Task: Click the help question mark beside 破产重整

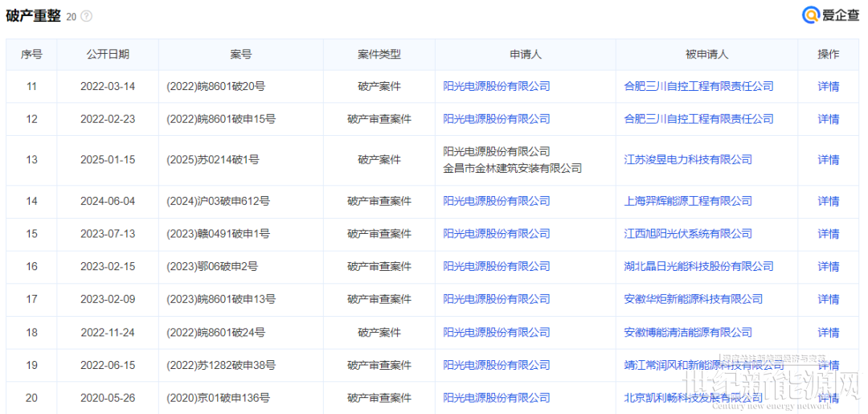Action: [x=86, y=17]
